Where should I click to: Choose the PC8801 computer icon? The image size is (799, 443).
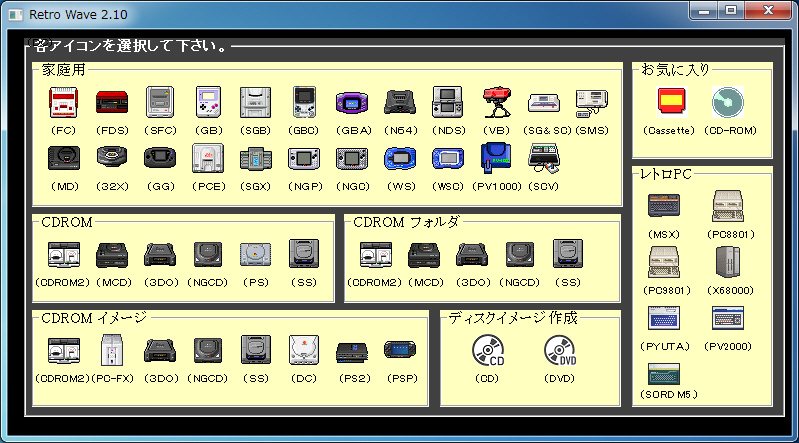(x=728, y=206)
